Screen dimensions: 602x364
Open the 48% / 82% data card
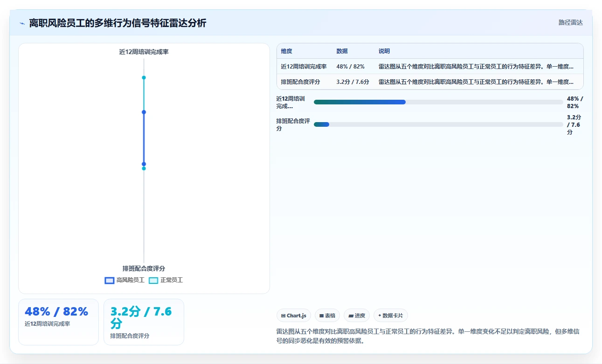coord(58,322)
